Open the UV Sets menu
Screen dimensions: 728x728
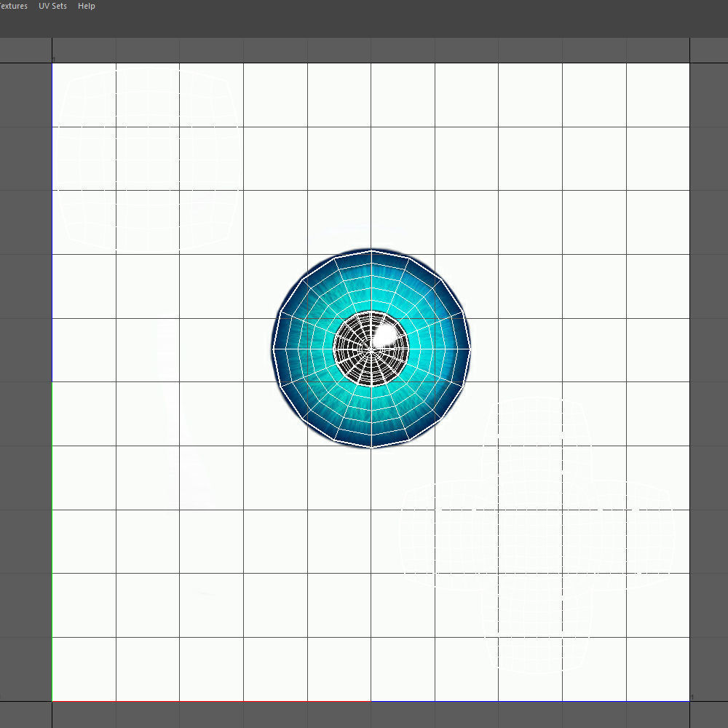(52, 6)
